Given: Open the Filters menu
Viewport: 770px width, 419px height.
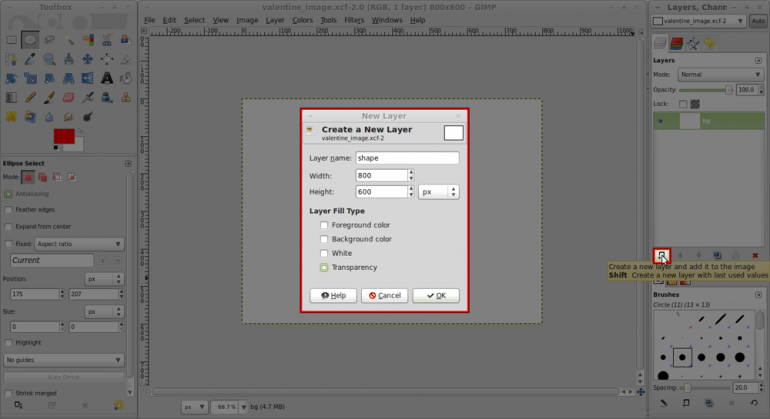Looking at the screenshot, I should (x=354, y=20).
